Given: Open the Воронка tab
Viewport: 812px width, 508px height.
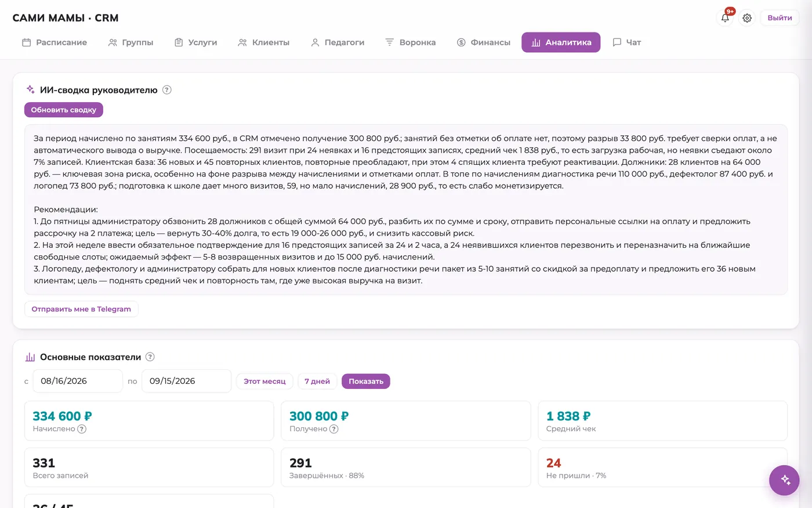Looking at the screenshot, I should pos(411,42).
